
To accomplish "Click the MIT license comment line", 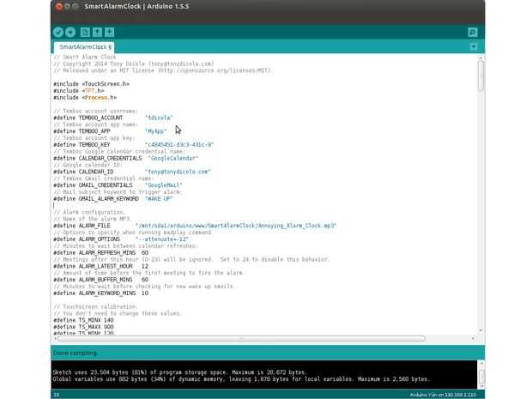I will pos(162,70).
